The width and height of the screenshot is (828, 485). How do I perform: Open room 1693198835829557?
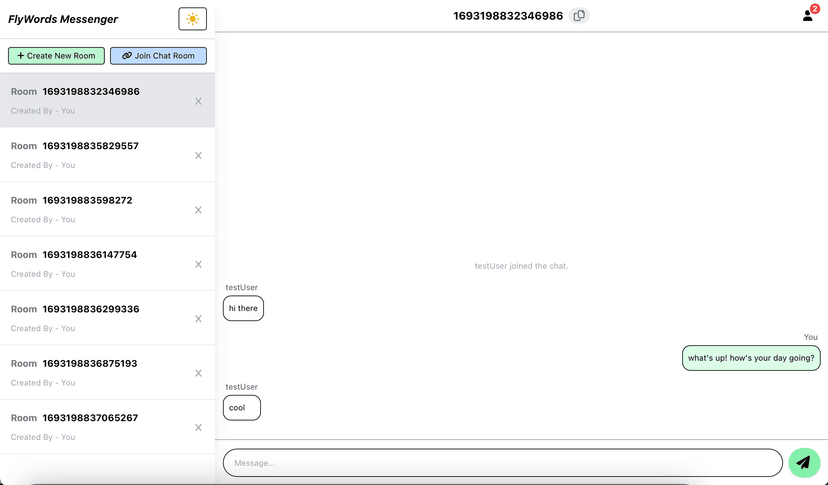(107, 155)
